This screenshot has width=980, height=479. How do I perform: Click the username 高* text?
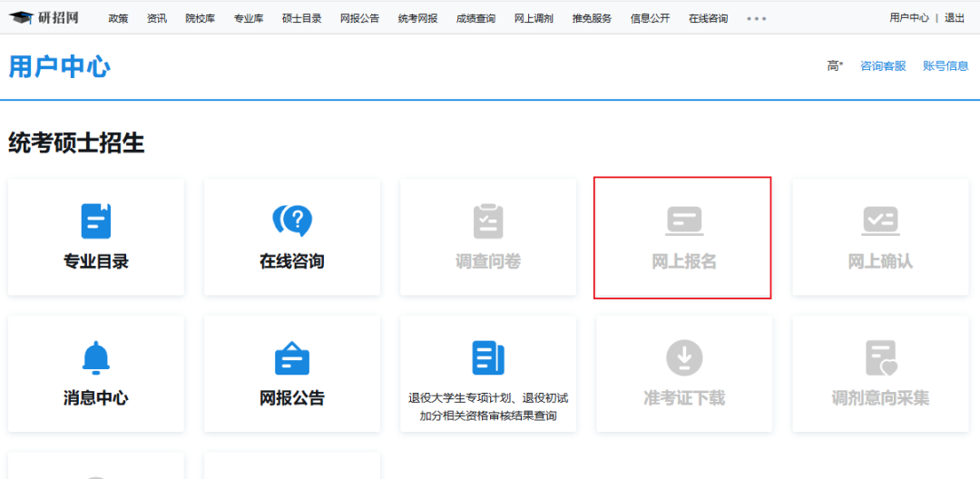835,65
